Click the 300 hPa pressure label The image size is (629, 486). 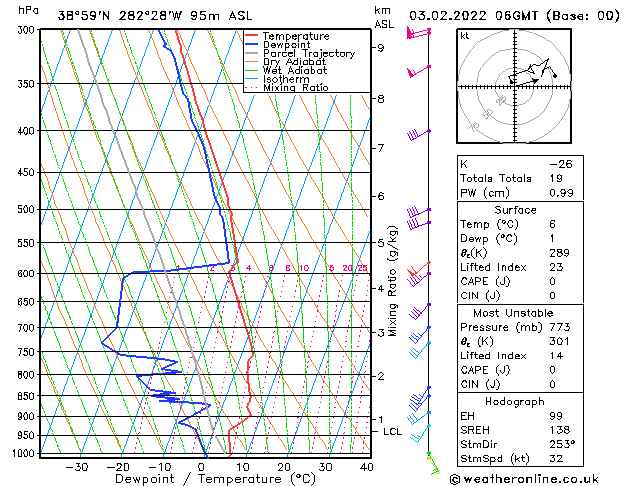(x=28, y=30)
